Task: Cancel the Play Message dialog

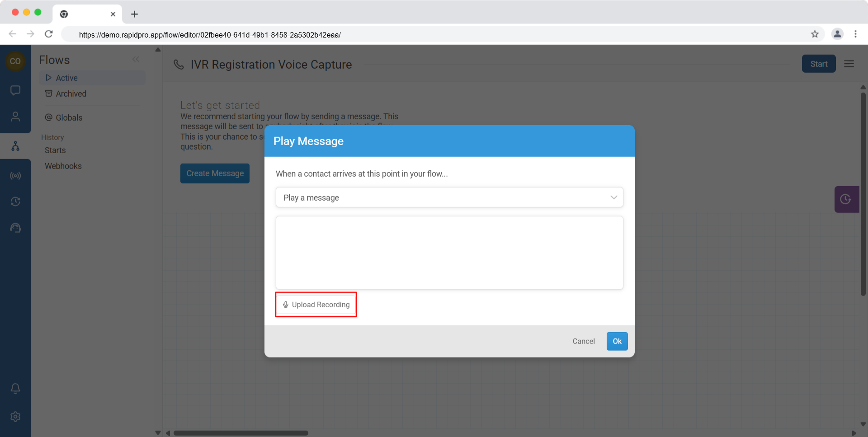Action: point(583,341)
